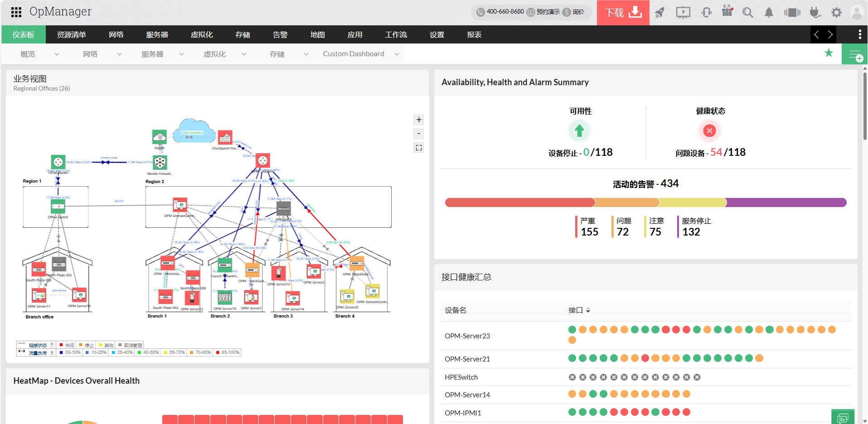This screenshot has width=868, height=424.
Task: Click the Meraki Firewall node icon
Action: [160, 162]
